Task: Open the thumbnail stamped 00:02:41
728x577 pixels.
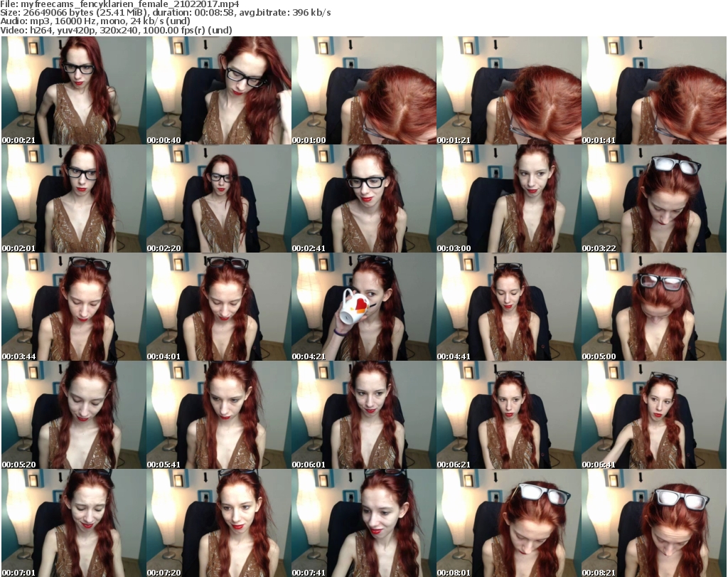Action: click(x=363, y=198)
